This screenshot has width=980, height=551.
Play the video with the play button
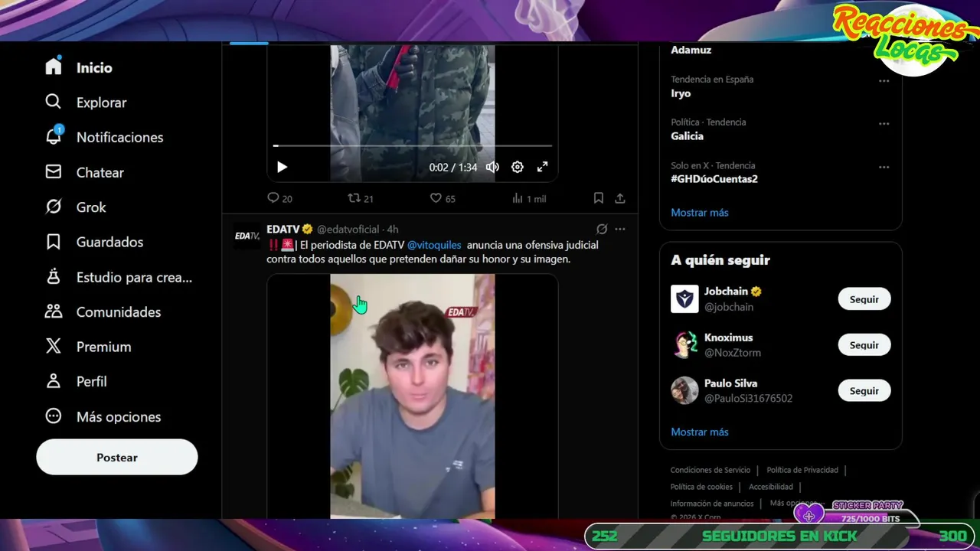pos(282,167)
